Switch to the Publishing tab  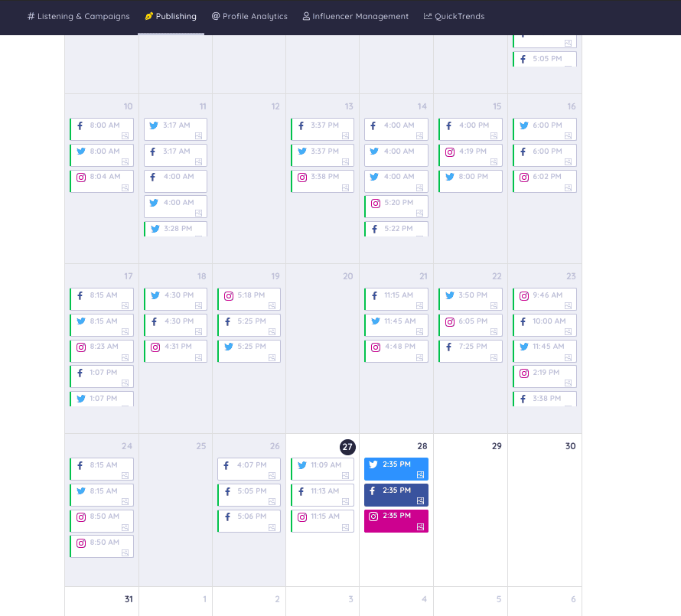tap(171, 17)
